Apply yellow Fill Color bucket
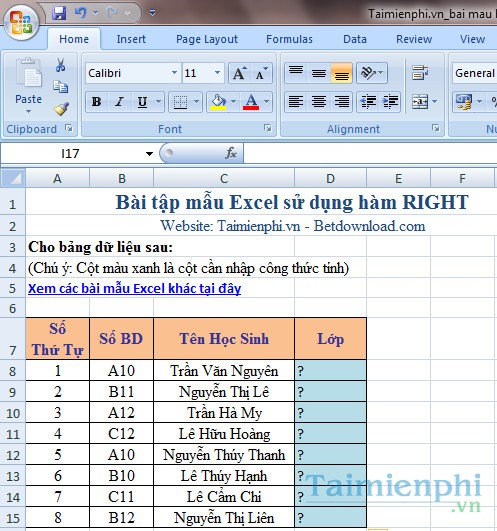The height and width of the screenshot is (531, 497). click(x=218, y=102)
